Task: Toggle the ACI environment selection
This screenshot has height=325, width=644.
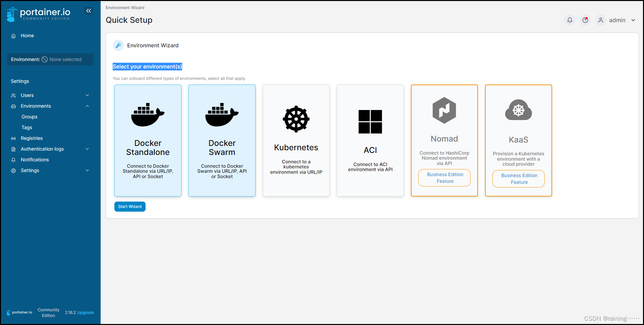Action: click(x=370, y=141)
